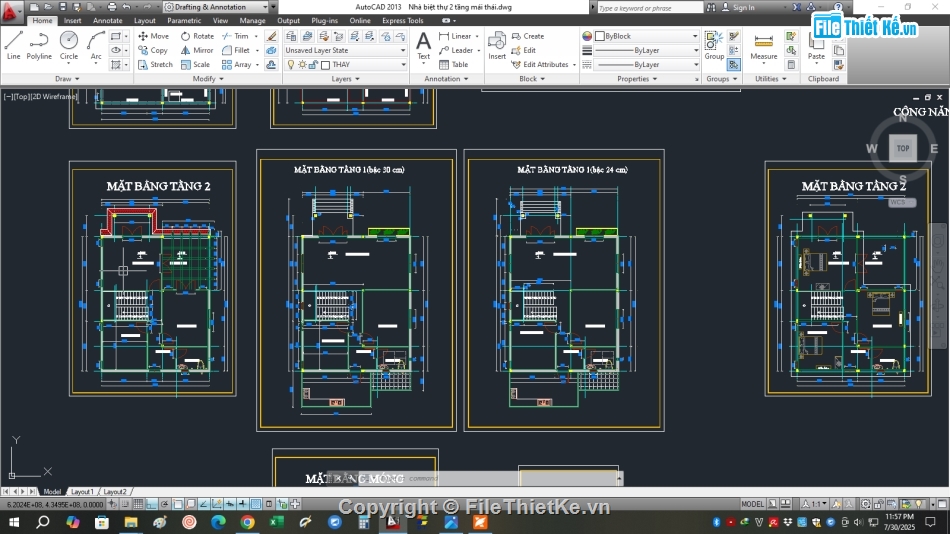Screen dimensions: 950x534
Task: Open the Layer Properties manager icon
Action: pos(291,36)
